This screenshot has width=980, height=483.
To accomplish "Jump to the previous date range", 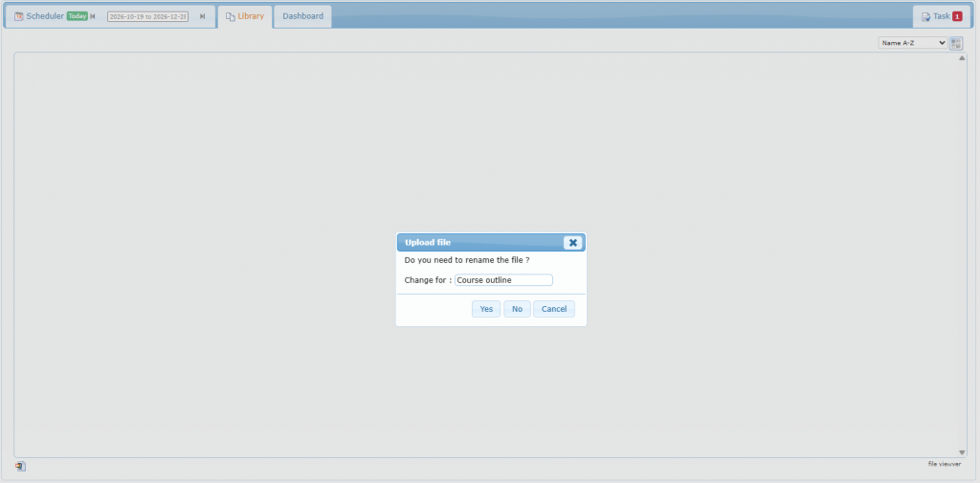I will pos(93,16).
